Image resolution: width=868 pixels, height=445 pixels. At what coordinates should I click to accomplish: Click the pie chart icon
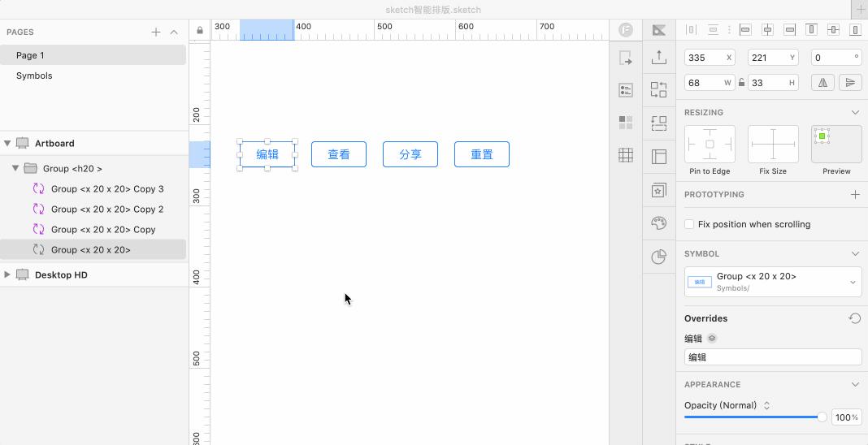point(659,257)
